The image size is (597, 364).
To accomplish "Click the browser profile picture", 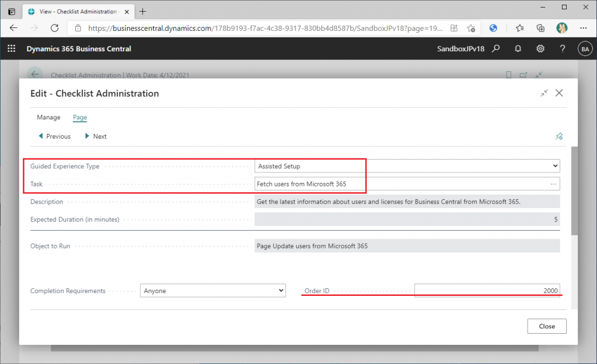I will coord(561,28).
